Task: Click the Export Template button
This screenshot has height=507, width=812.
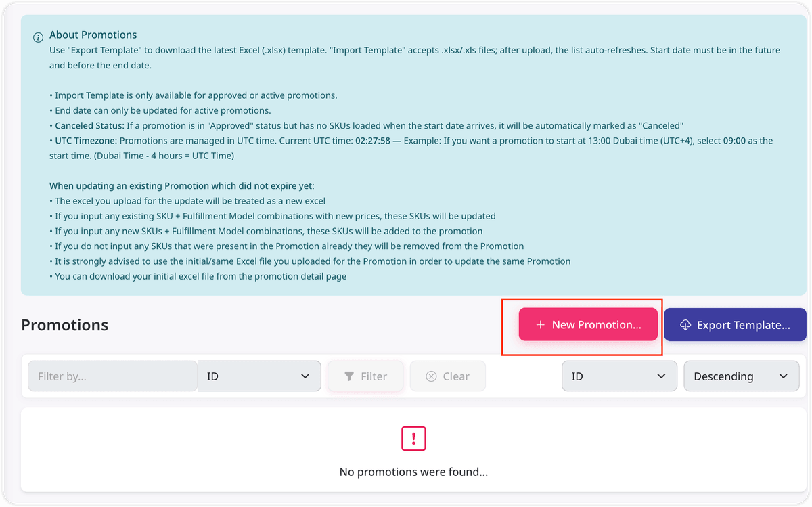Action: (735, 325)
